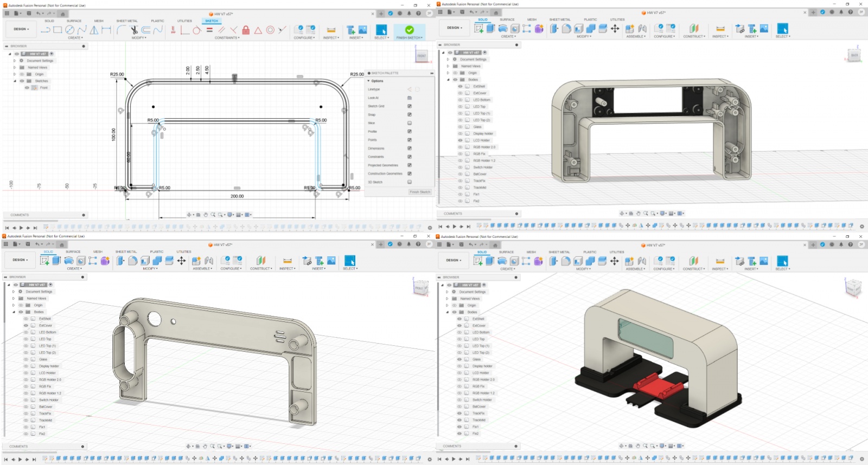This screenshot has width=868, height=465.
Task: Open the ASSEMBLE dropdown in top-right window
Action: (x=636, y=36)
